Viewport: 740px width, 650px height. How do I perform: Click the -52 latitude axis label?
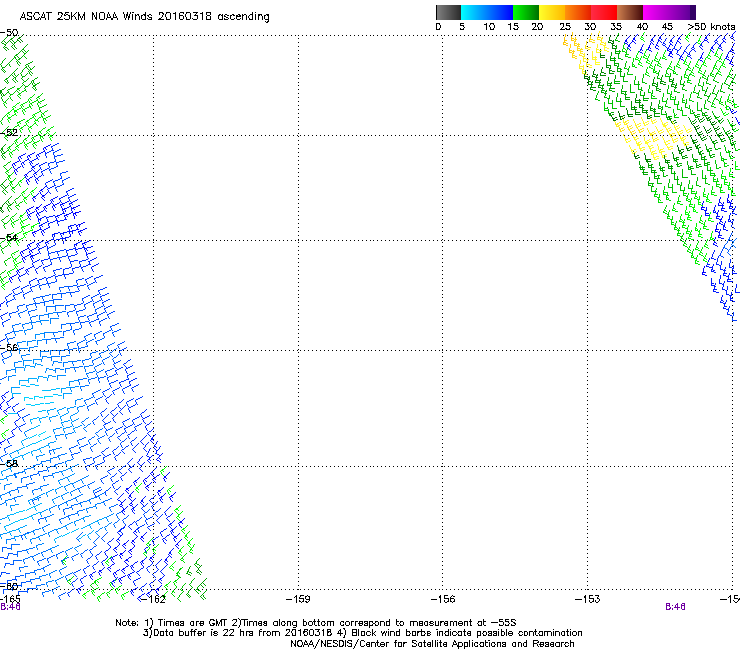(9, 133)
